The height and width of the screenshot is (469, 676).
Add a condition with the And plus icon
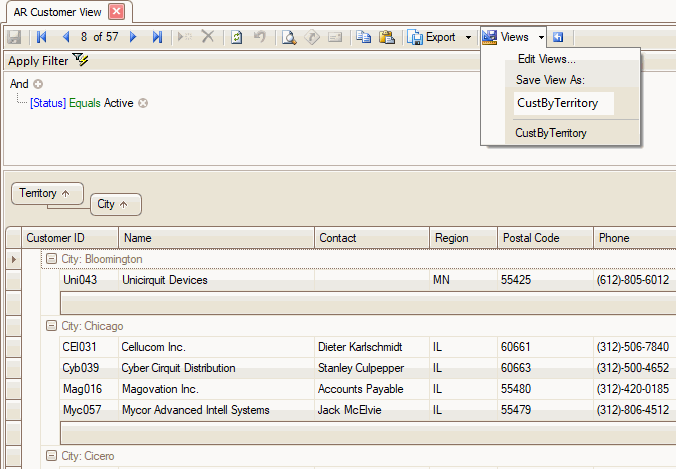click(x=38, y=84)
